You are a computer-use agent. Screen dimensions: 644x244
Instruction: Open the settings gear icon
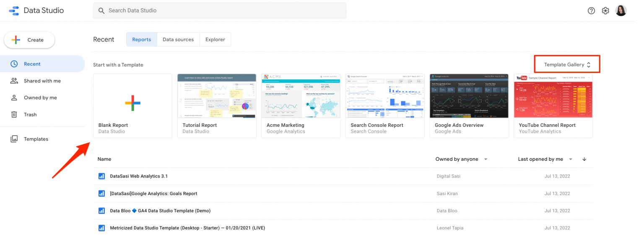605,11
